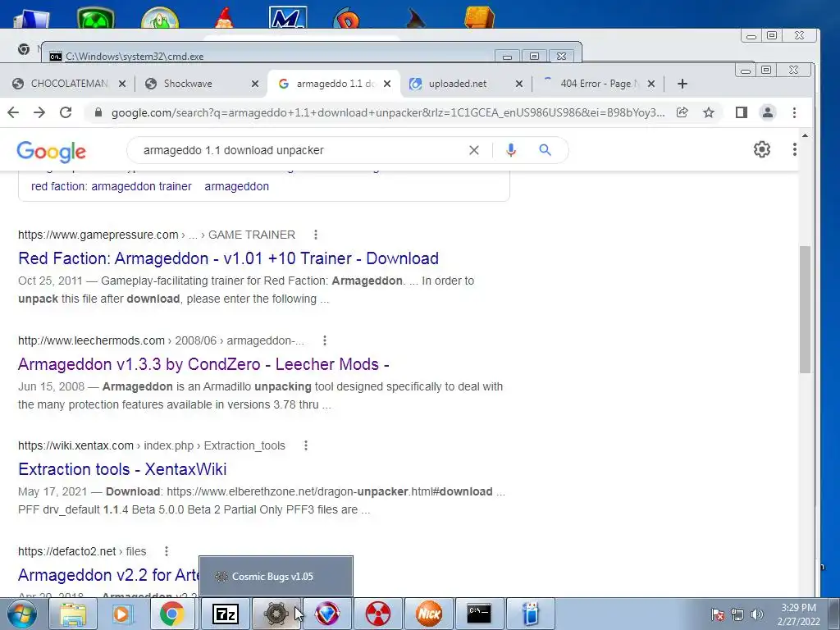Screen dimensions: 840x630
Task: Close the armageddo 1.1 search tab
Action: [x=387, y=84]
